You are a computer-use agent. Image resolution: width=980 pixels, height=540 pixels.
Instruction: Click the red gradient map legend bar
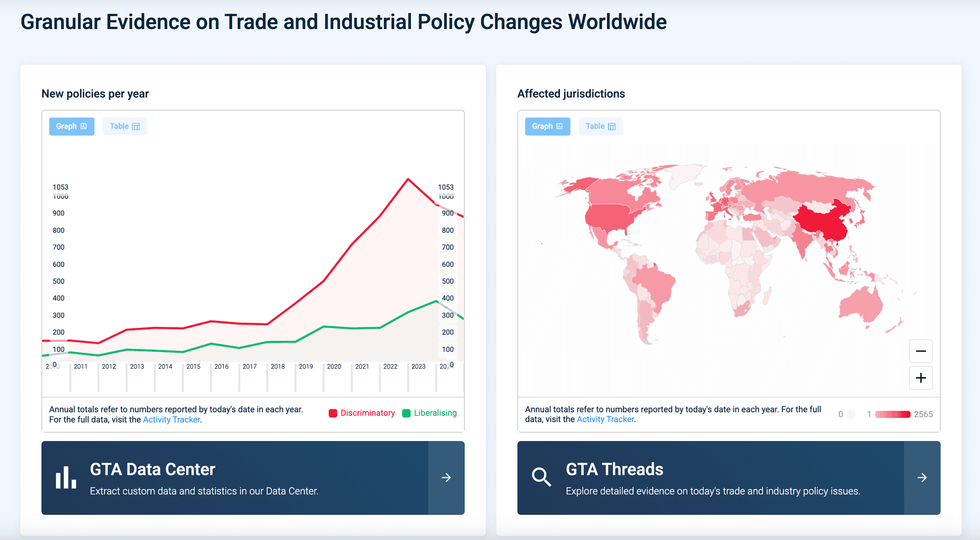892,414
